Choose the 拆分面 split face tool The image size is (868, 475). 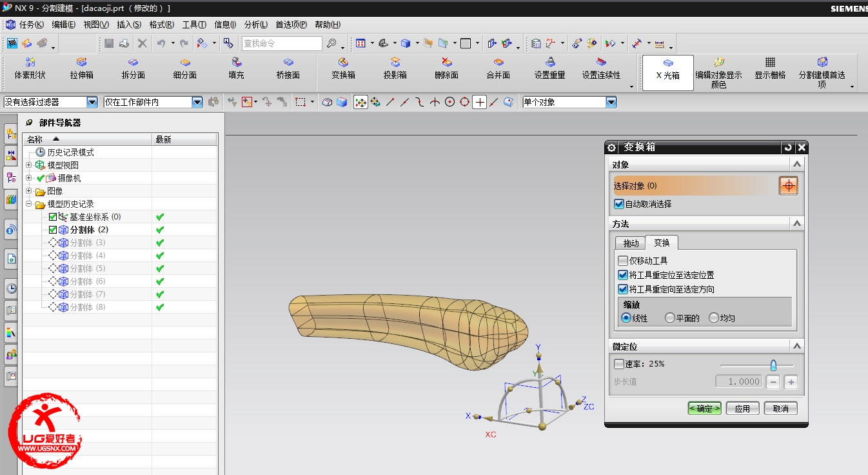point(133,68)
